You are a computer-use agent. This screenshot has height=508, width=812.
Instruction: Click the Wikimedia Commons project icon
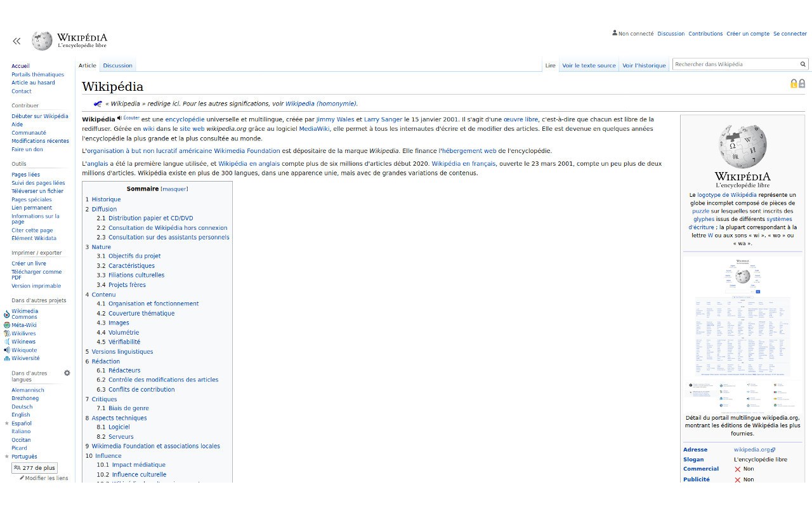tap(7, 314)
